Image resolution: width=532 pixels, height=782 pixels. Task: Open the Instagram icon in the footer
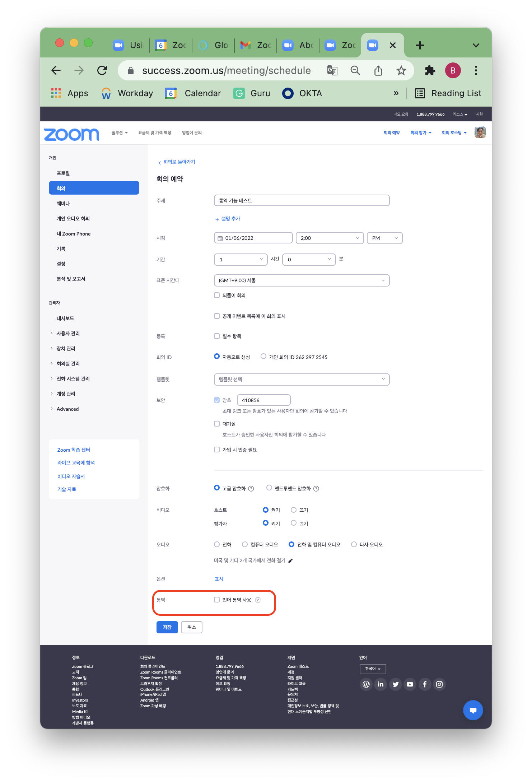pos(439,684)
